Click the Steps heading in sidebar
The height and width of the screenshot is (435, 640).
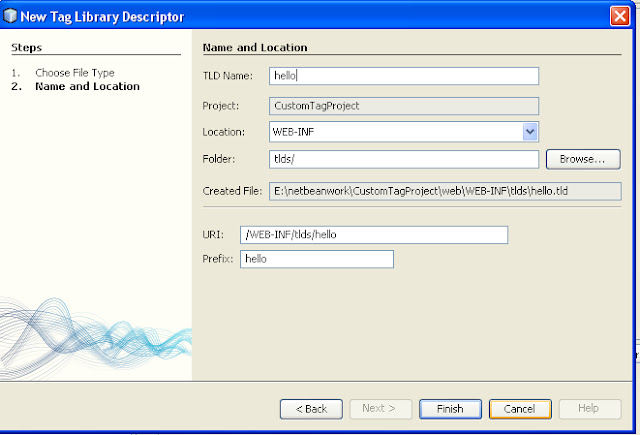(x=27, y=47)
